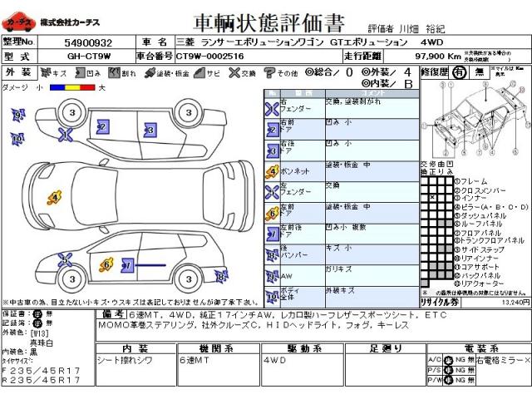Image resolution: width=532 pixels, height=399 pixels.
Task: Select damage marker 9 beside the car diagram
Action: pos(16,115)
